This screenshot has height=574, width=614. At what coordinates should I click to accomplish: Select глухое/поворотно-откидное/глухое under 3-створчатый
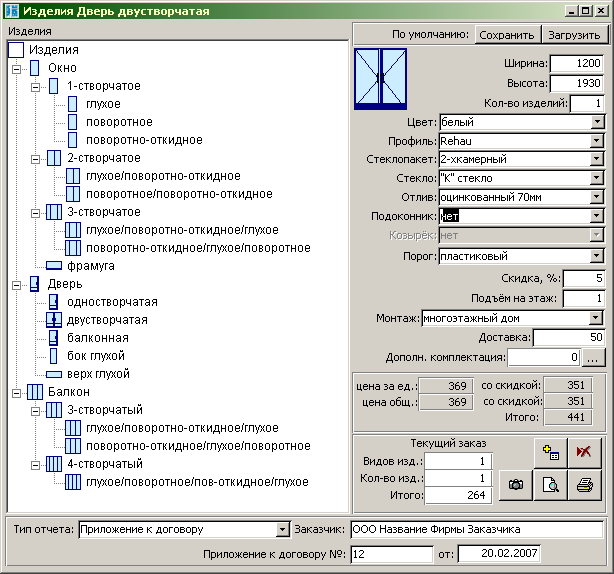tap(182, 428)
